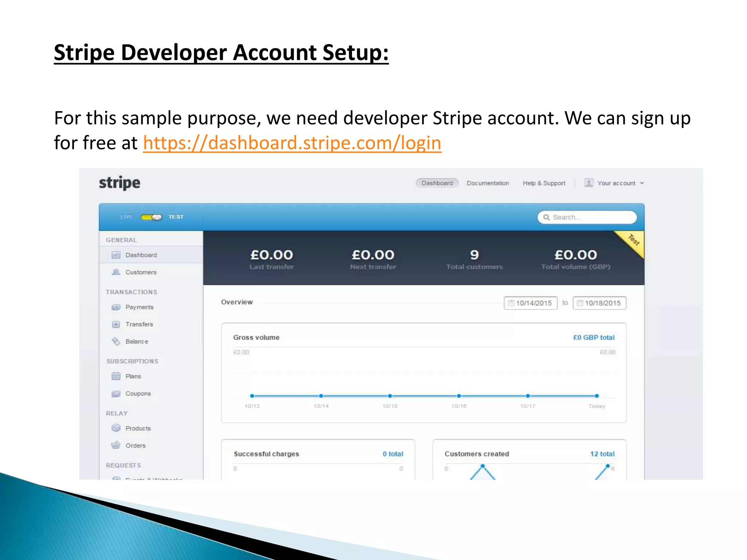Select the 10/15 point on Gross volume chart
The width and height of the screenshot is (747, 560).
pyautogui.click(x=390, y=396)
